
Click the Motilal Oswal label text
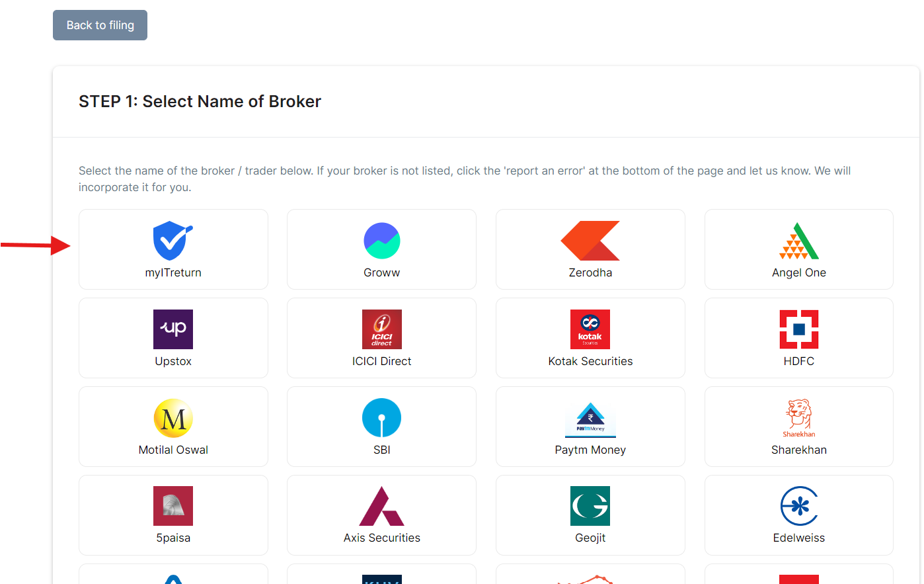tap(173, 450)
